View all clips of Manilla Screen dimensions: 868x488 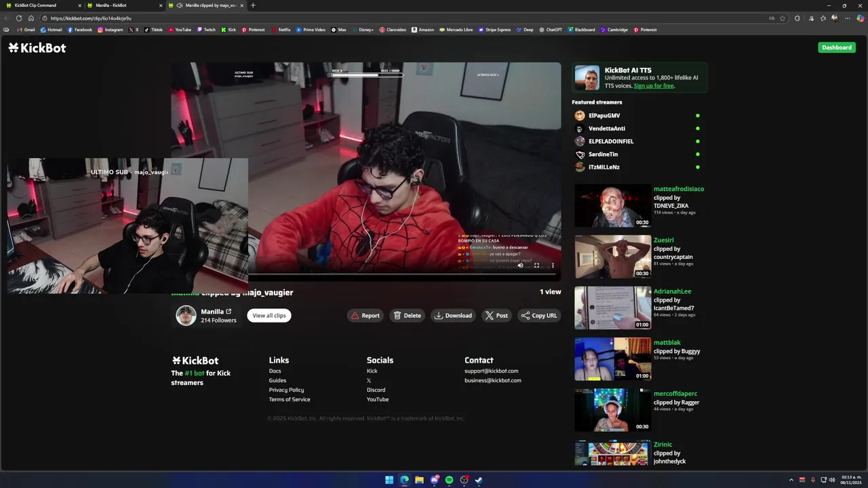(269, 315)
